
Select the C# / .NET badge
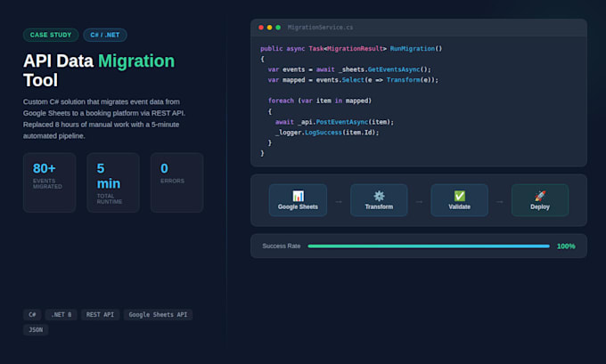105,35
